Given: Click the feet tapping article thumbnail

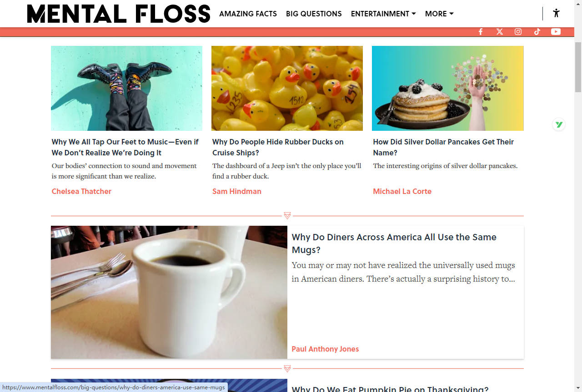Looking at the screenshot, I should click(x=126, y=88).
